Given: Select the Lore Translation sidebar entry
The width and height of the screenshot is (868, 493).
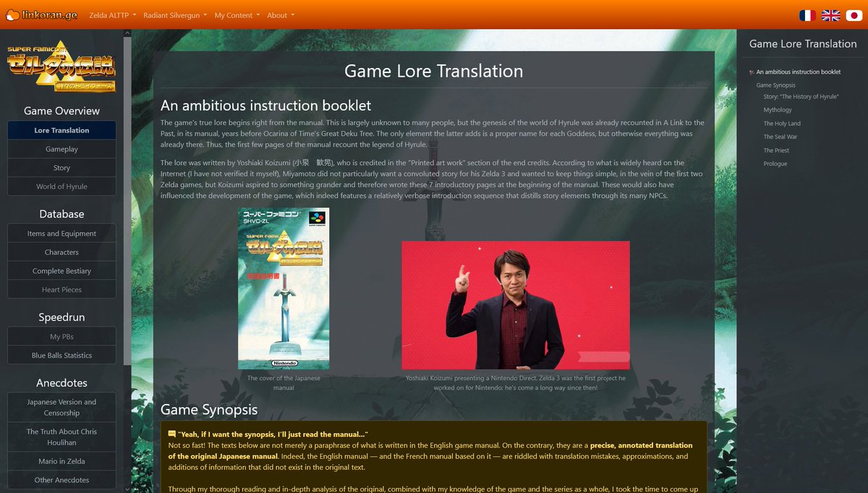Looking at the screenshot, I should [x=61, y=130].
